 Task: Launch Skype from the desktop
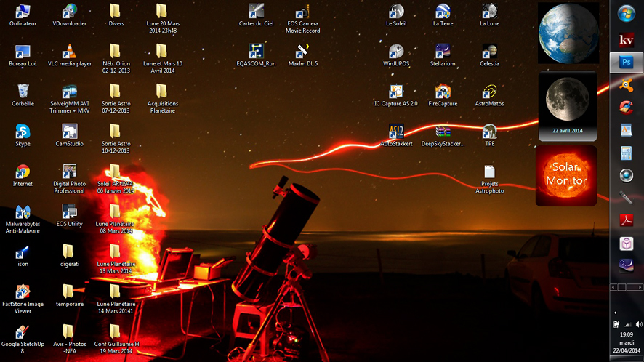[x=23, y=135]
